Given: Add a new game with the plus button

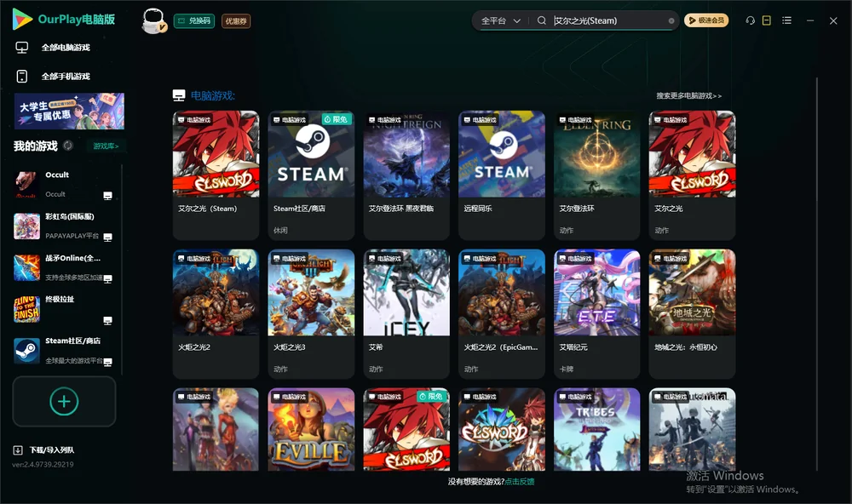Looking at the screenshot, I should [64, 401].
